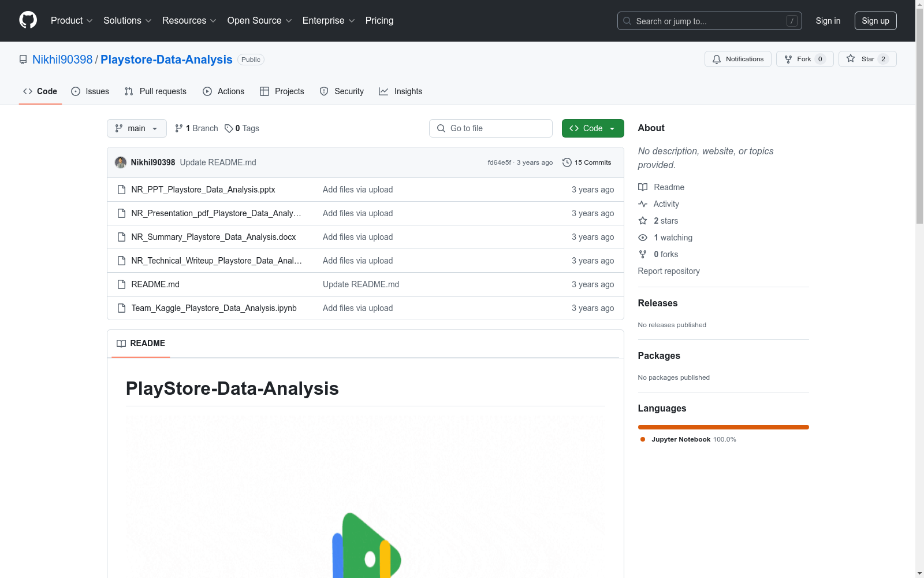Viewport: 924px width, 578px height.
Task: Click the fork icon beside 0 forks
Action: (643, 254)
